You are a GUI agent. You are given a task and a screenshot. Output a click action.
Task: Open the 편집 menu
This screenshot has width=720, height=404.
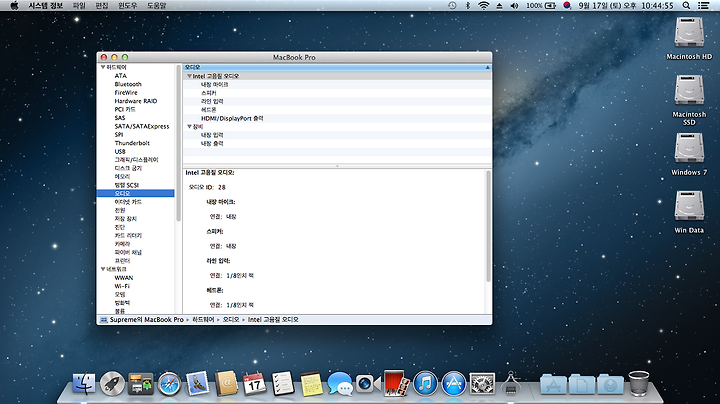pyautogui.click(x=101, y=6)
